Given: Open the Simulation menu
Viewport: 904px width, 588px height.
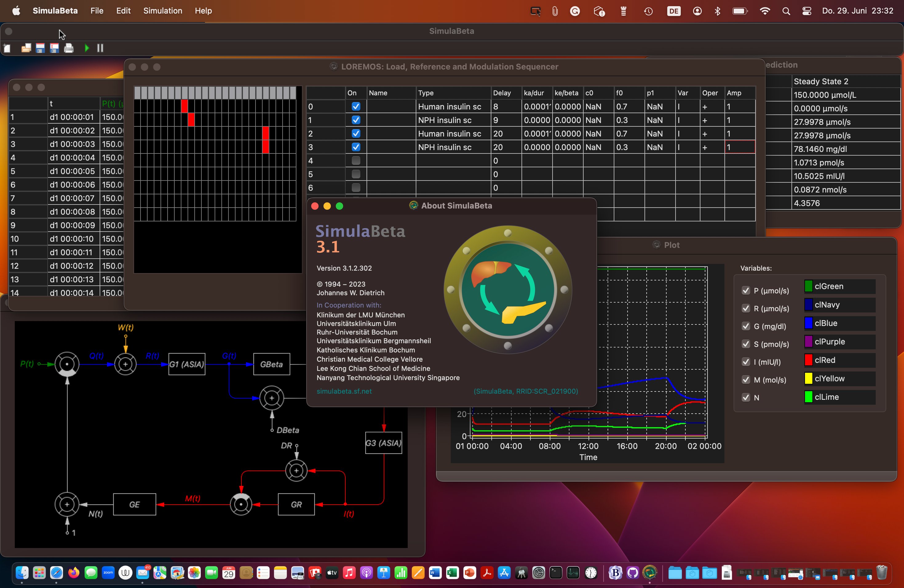Looking at the screenshot, I should (163, 11).
